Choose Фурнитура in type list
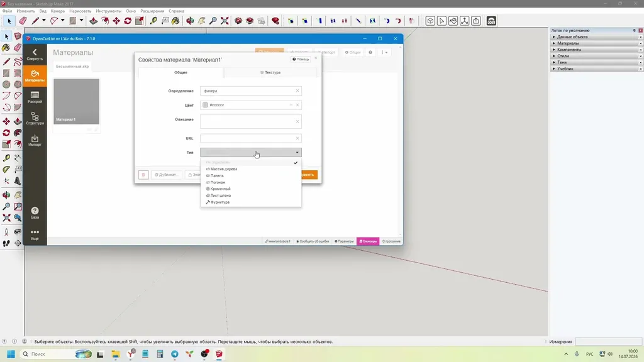644x362 pixels. pos(250,202)
